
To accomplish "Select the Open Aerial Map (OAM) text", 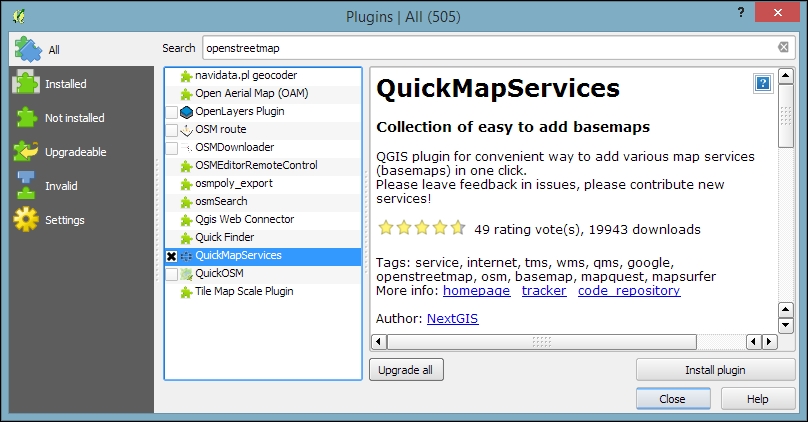I will pyautogui.click(x=252, y=93).
